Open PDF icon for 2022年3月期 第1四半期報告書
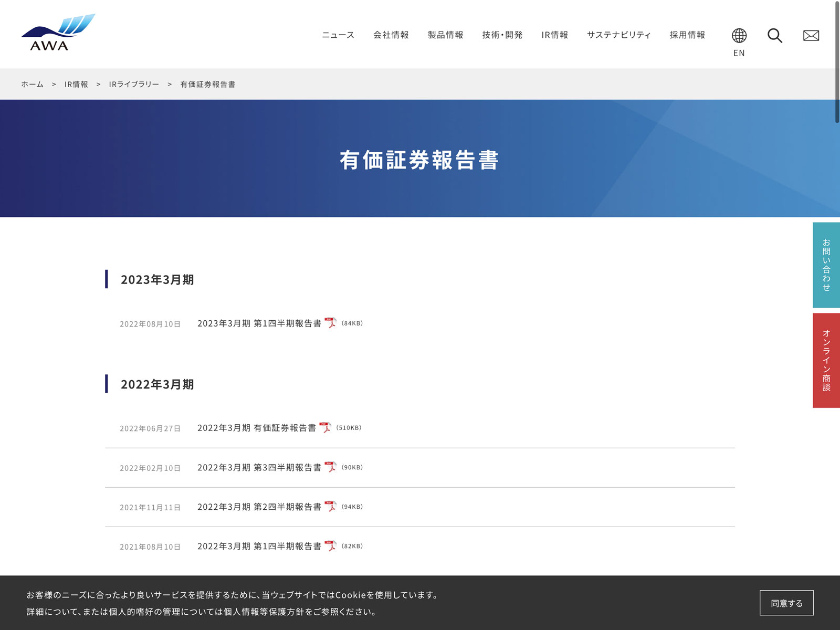 tap(330, 545)
